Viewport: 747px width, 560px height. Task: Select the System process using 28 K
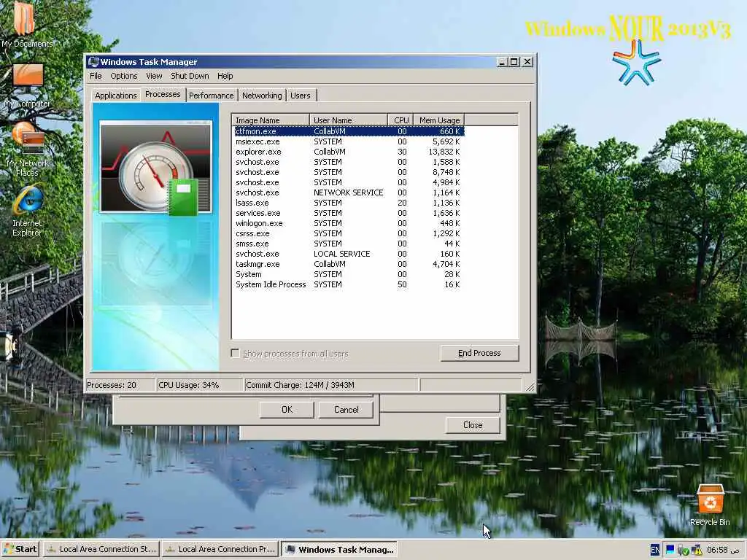[349, 274]
